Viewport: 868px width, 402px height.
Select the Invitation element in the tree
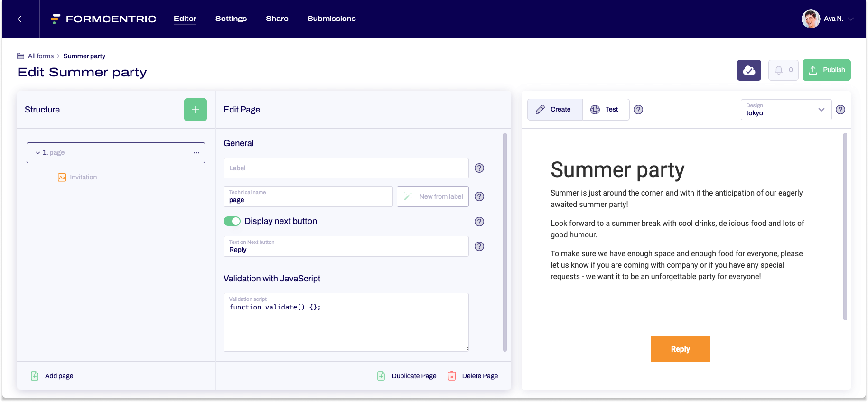(x=84, y=177)
